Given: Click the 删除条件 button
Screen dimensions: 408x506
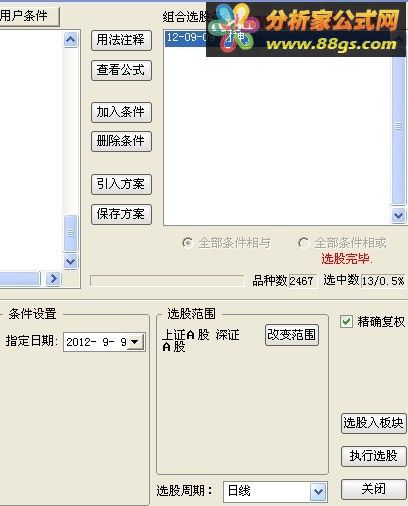Looking at the screenshot, I should tap(121, 141).
